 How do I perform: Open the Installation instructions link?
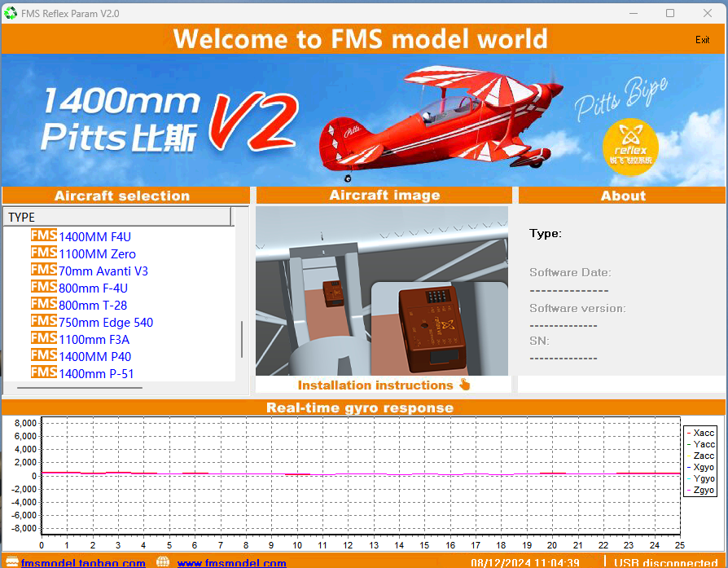coord(375,385)
